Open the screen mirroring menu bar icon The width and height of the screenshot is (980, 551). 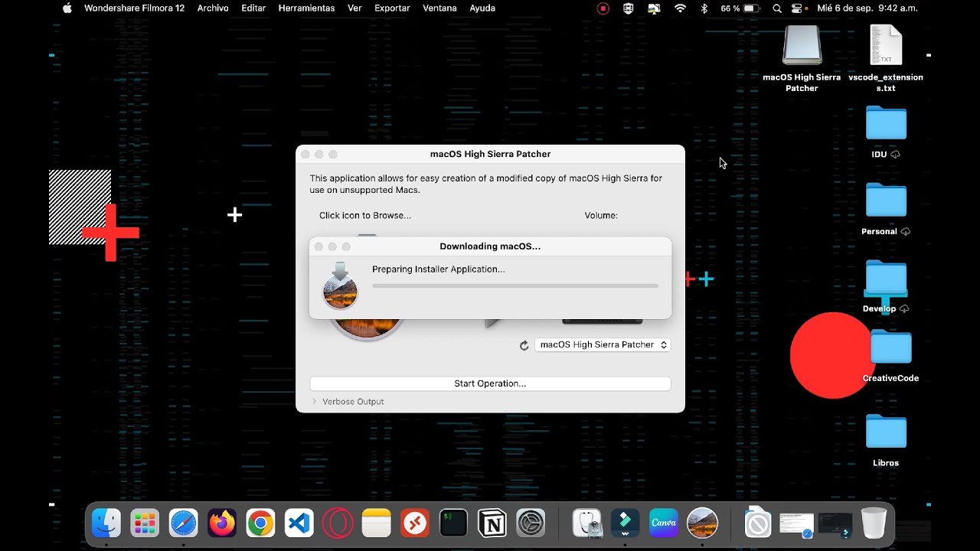pyautogui.click(x=654, y=8)
